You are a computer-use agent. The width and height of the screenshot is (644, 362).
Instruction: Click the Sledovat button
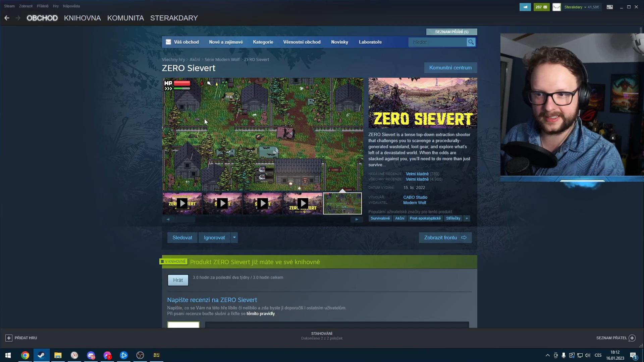182,238
